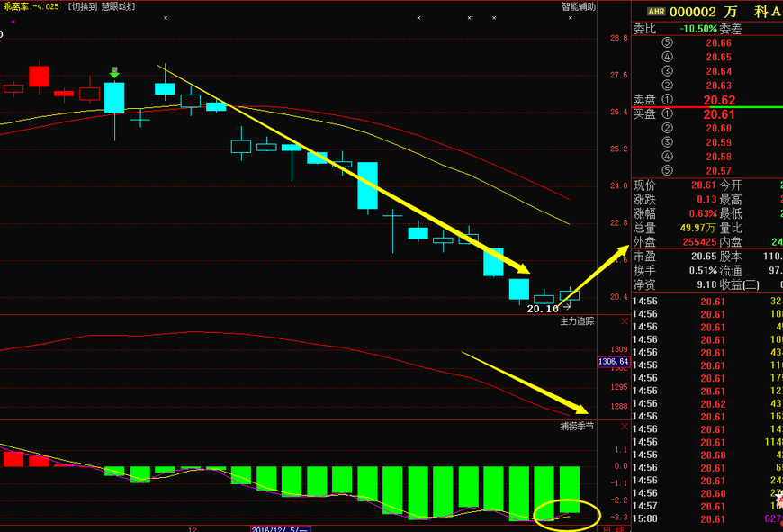Click the 15:00 final trade tick row

tap(707, 519)
